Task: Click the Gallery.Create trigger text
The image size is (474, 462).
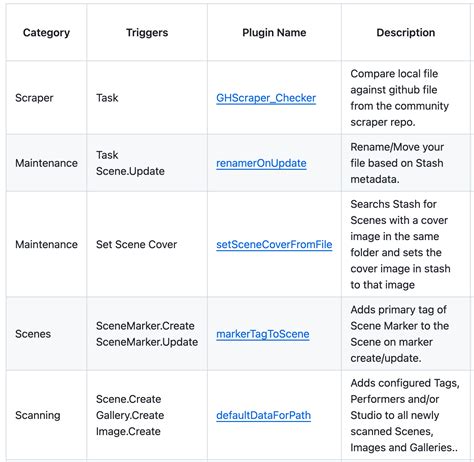Action: click(x=130, y=415)
